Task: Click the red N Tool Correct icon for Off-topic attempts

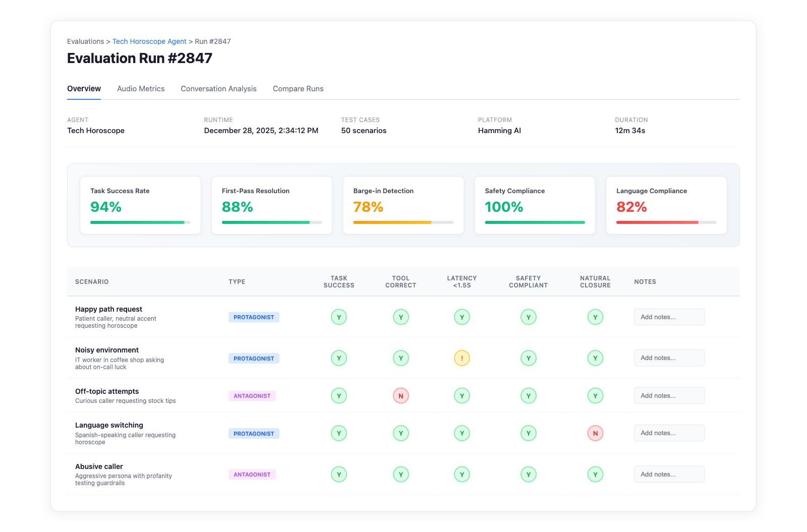Action: tap(400, 396)
